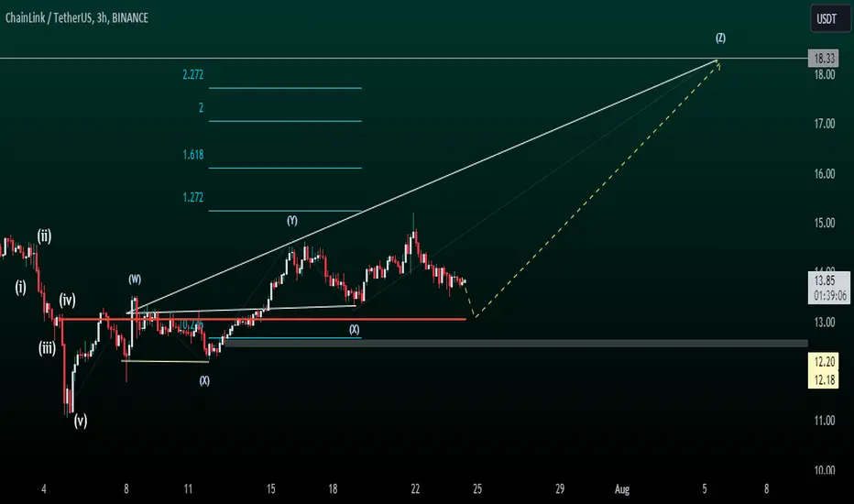
Task: Select the (ii) wave label
Action: pos(44,236)
